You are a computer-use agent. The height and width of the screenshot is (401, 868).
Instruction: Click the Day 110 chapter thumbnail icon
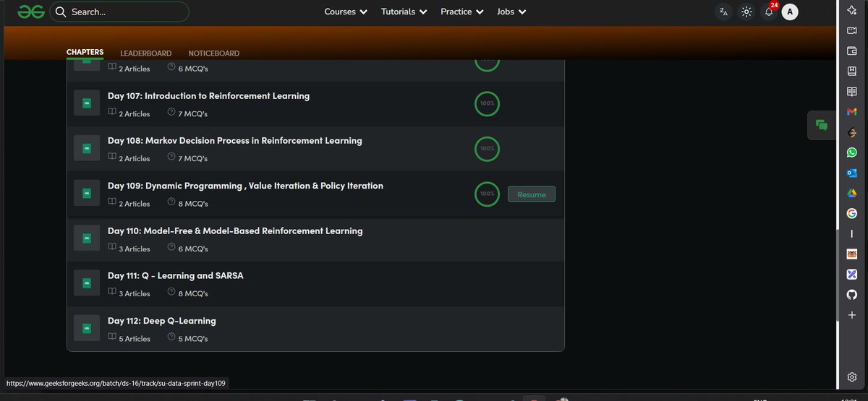(87, 238)
